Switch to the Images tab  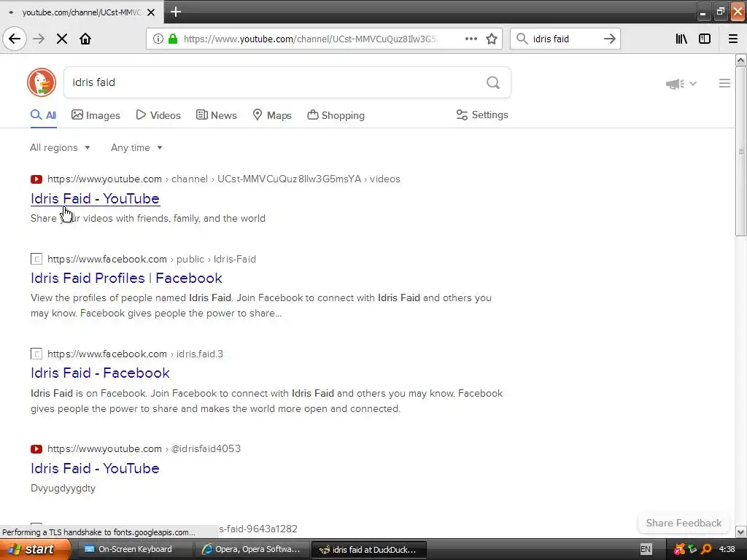pos(96,115)
